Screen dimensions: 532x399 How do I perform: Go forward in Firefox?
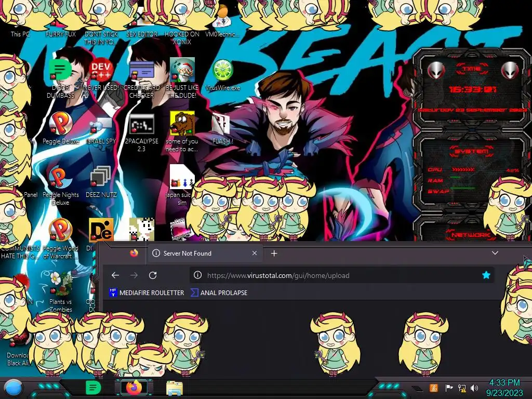[x=134, y=275]
